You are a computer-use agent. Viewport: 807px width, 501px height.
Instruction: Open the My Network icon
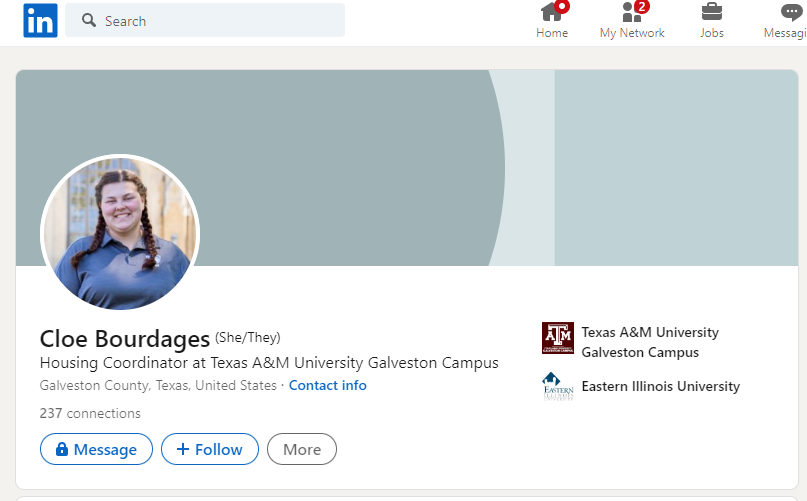point(631,12)
